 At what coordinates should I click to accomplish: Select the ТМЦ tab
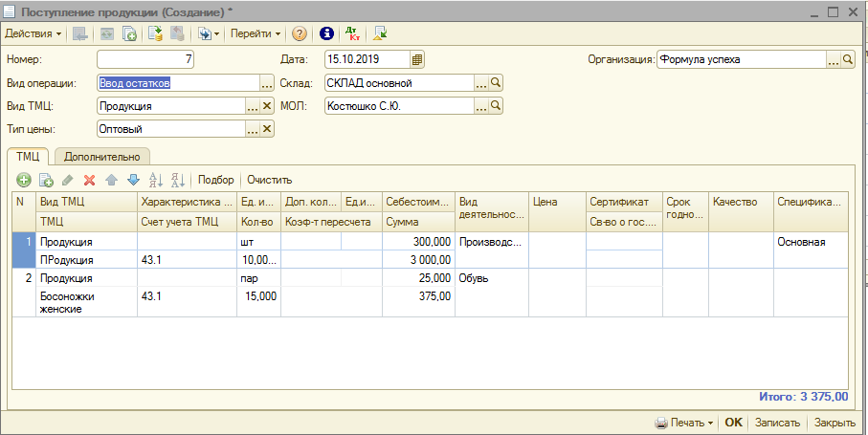click(x=27, y=157)
